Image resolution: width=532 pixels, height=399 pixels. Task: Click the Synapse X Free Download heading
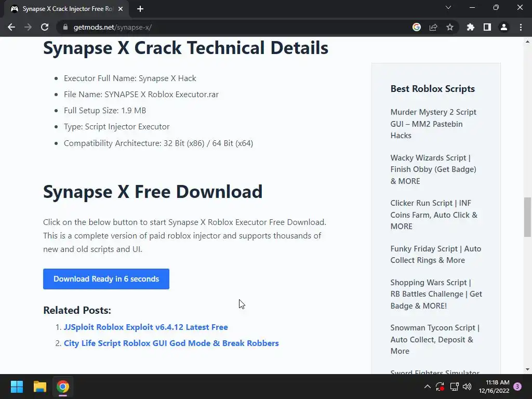[x=153, y=192]
